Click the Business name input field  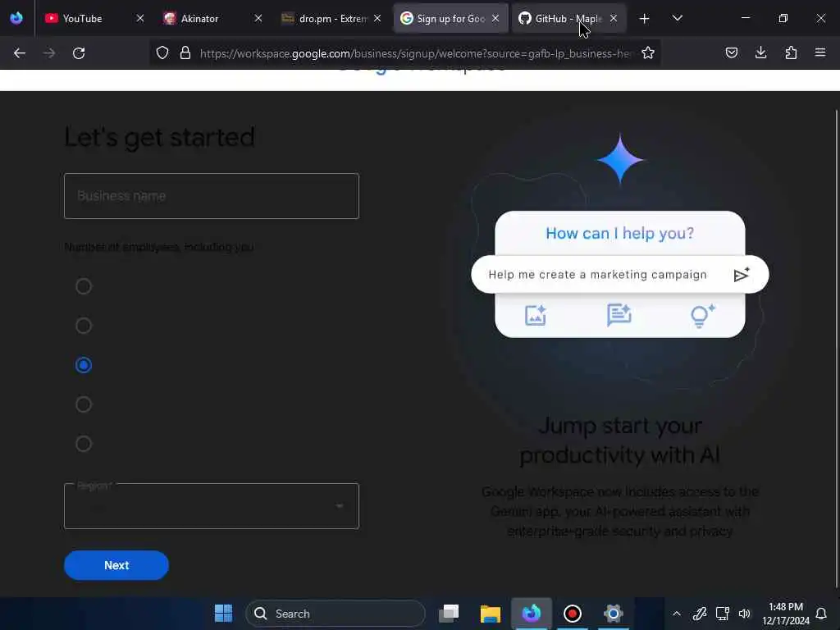click(x=212, y=196)
